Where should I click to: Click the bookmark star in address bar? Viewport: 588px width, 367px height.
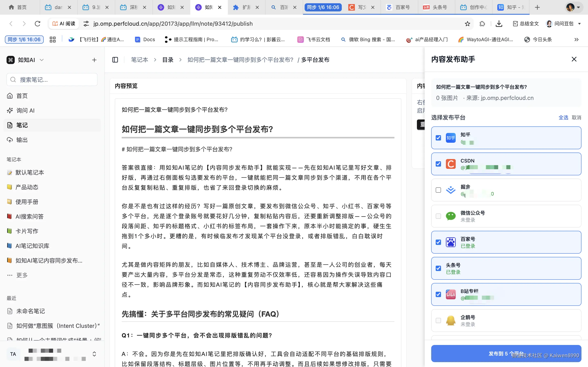467,23
